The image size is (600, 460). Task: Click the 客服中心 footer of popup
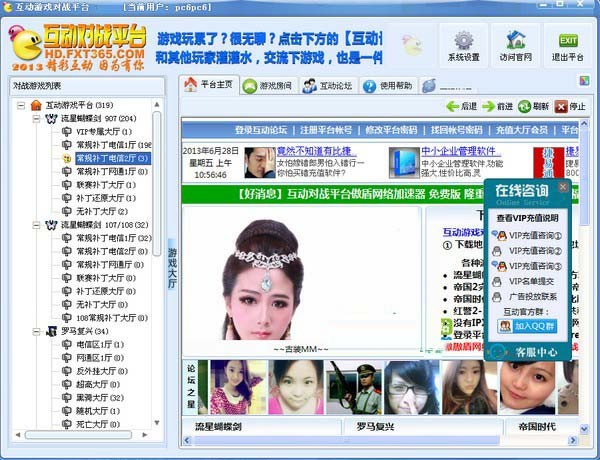tap(527, 352)
